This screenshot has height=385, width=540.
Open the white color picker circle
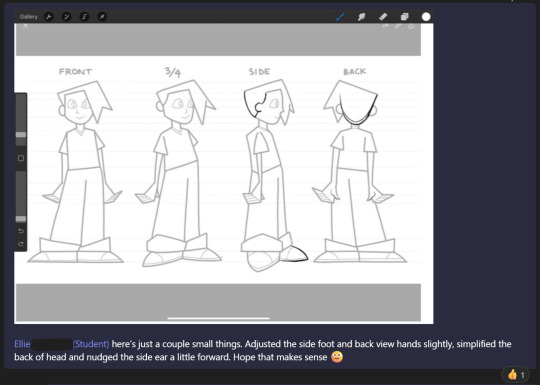pos(426,17)
